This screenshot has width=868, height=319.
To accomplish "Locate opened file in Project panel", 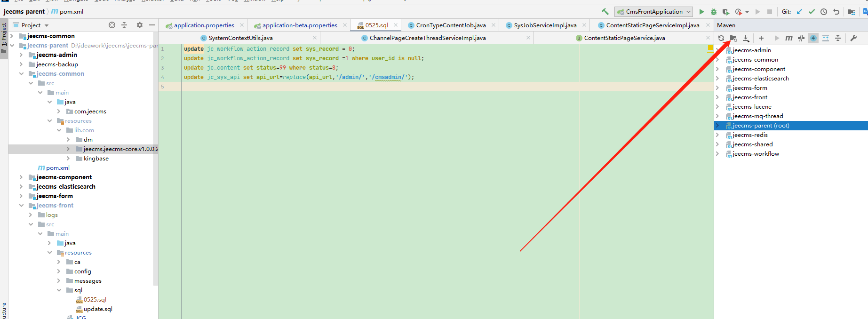I will [112, 25].
